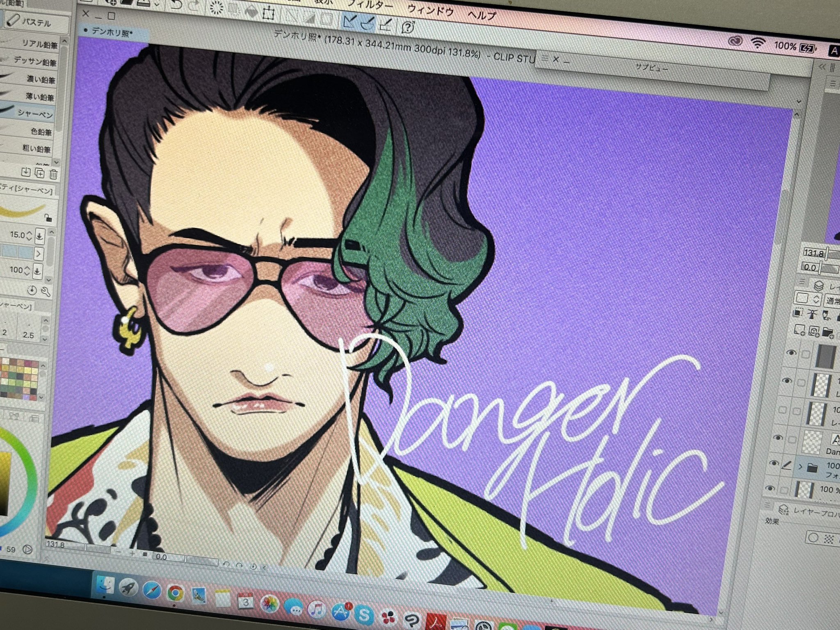Click the CLIP STUDIO support question-mark icon
This screenshot has width=840, height=630.
coord(408,27)
